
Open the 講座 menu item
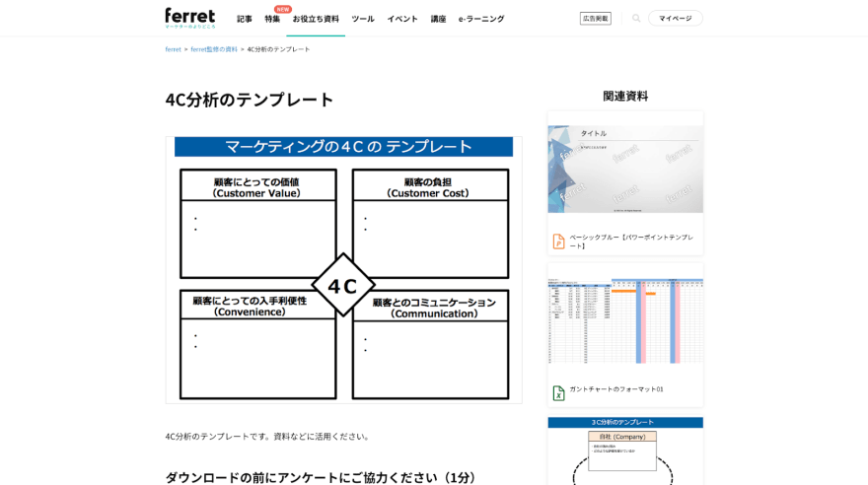(438, 19)
